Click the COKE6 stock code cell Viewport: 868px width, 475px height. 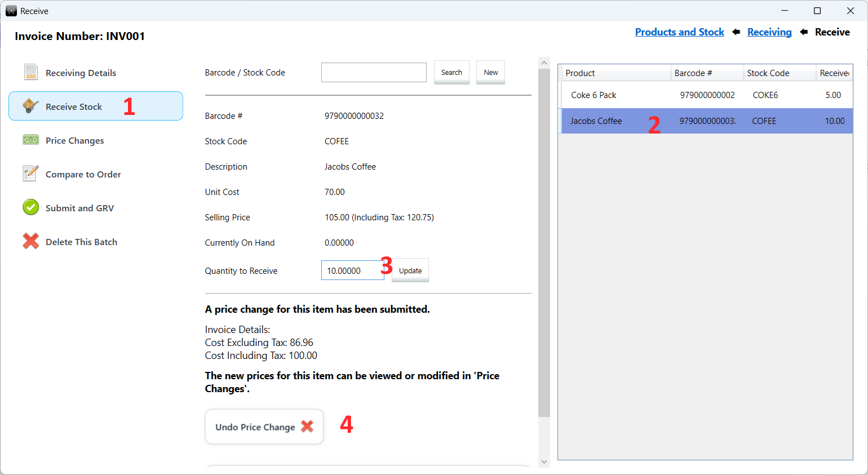(765, 95)
